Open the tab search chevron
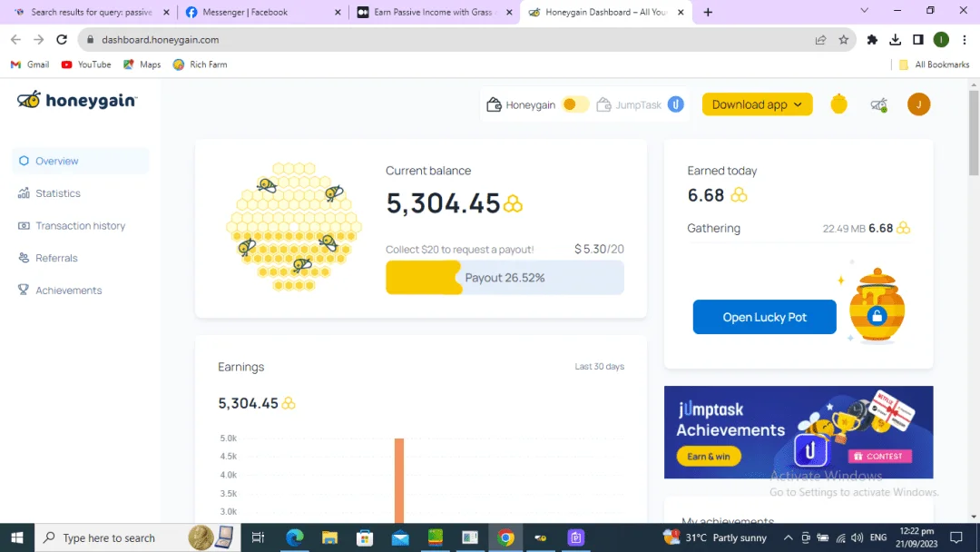The width and height of the screenshot is (980, 552). (x=865, y=11)
